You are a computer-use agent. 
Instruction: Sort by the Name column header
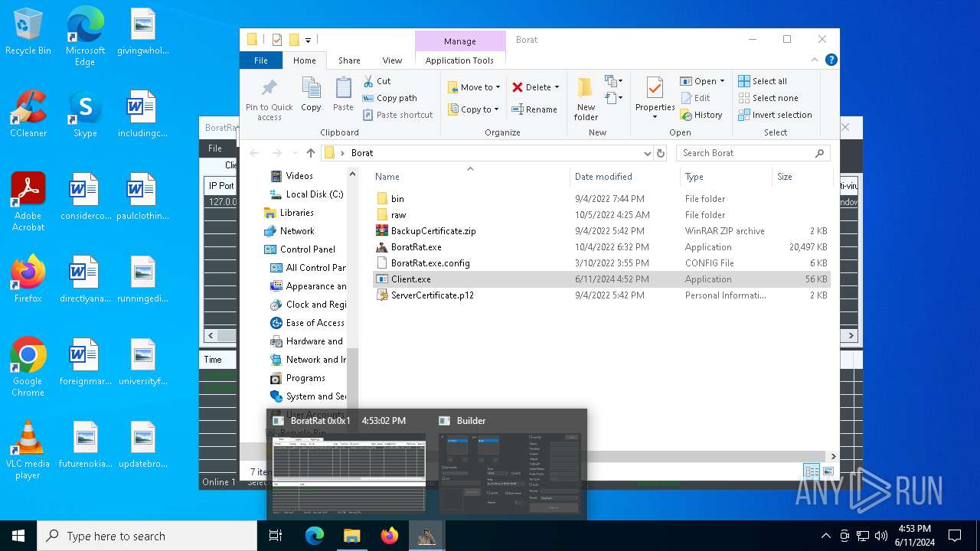click(x=387, y=177)
